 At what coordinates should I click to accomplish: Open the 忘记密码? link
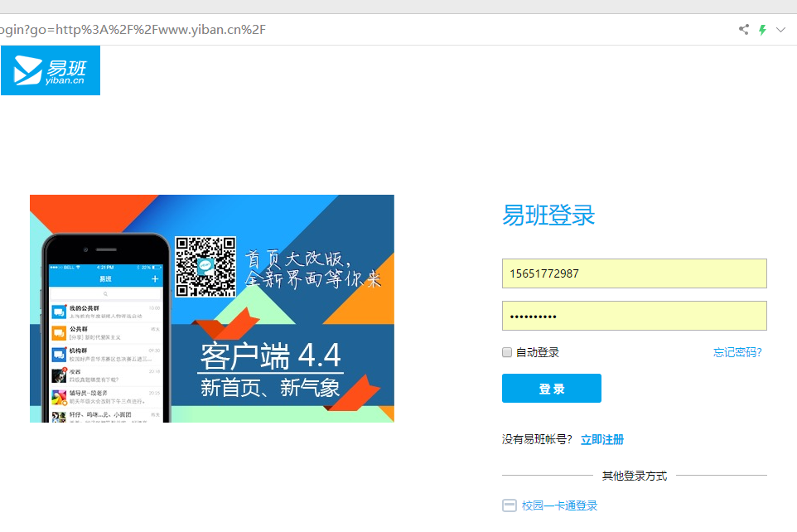(737, 352)
